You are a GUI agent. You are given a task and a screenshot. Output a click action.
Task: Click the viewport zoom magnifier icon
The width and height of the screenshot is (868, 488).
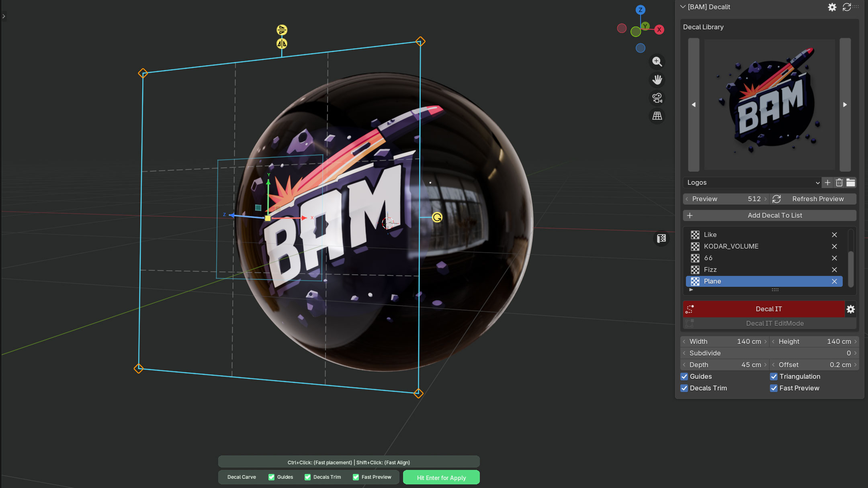[657, 62]
